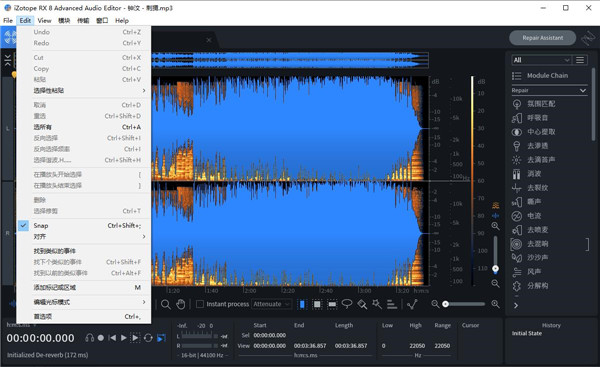Select the Time selection tool
This screenshot has height=367, width=600.
click(x=302, y=304)
